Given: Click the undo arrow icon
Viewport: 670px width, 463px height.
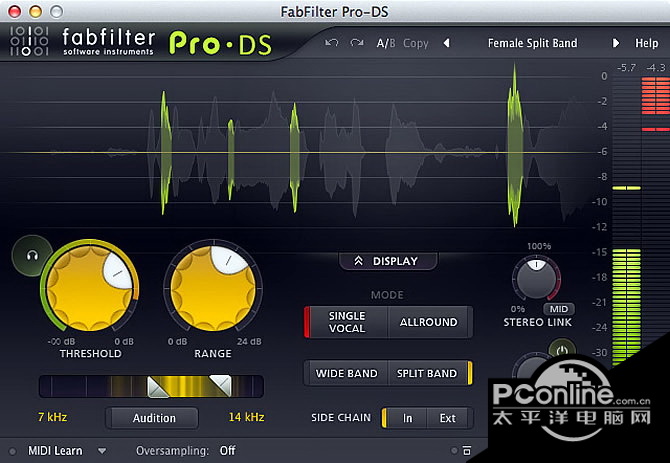Looking at the screenshot, I should pos(332,43).
